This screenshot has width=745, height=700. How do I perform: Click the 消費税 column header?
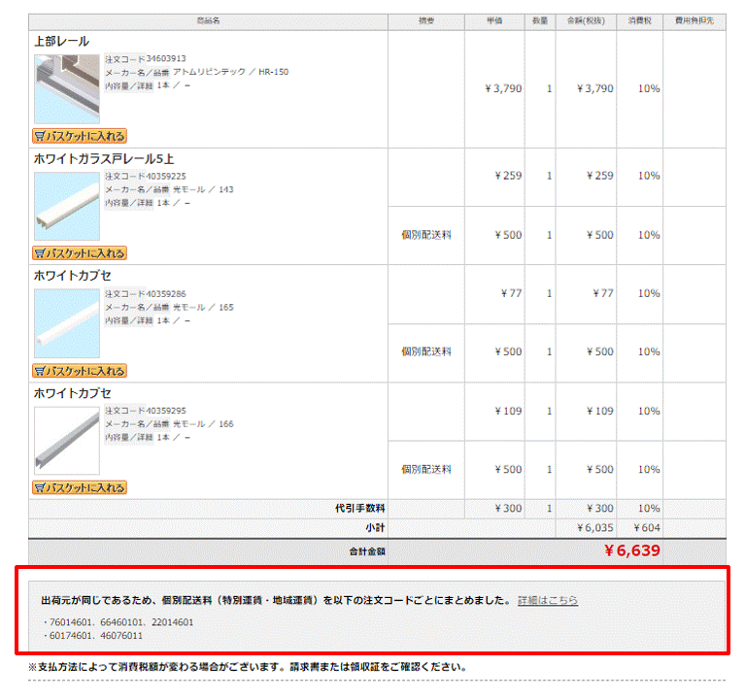click(639, 21)
